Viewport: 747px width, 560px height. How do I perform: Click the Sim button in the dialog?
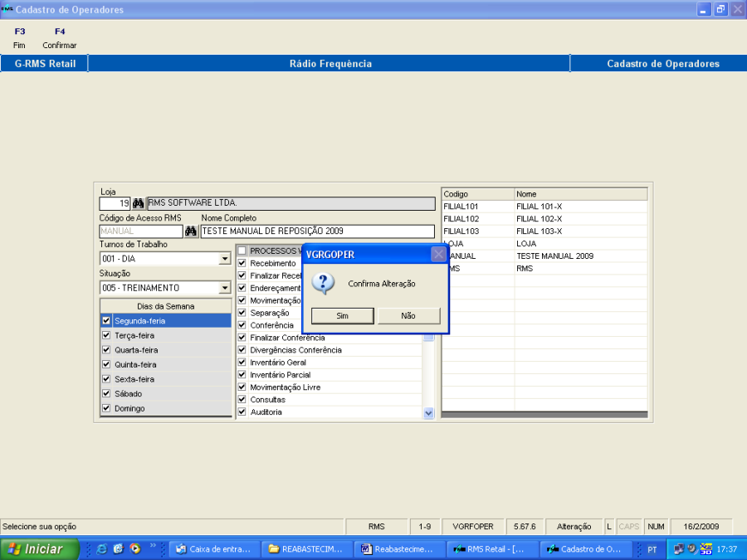tap(342, 316)
